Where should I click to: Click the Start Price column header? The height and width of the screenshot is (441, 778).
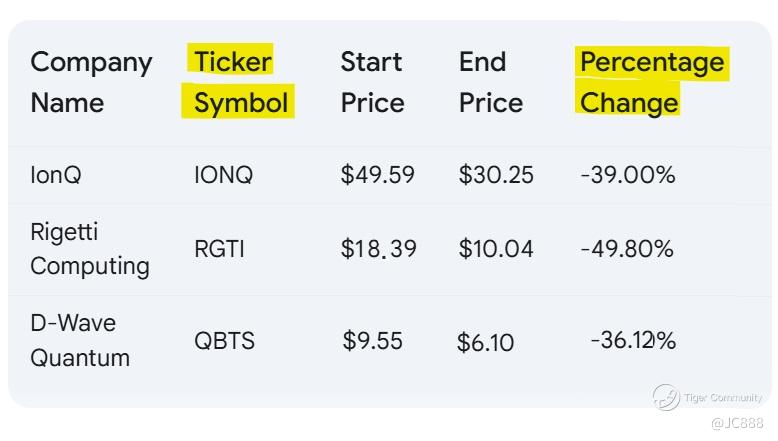(x=373, y=82)
